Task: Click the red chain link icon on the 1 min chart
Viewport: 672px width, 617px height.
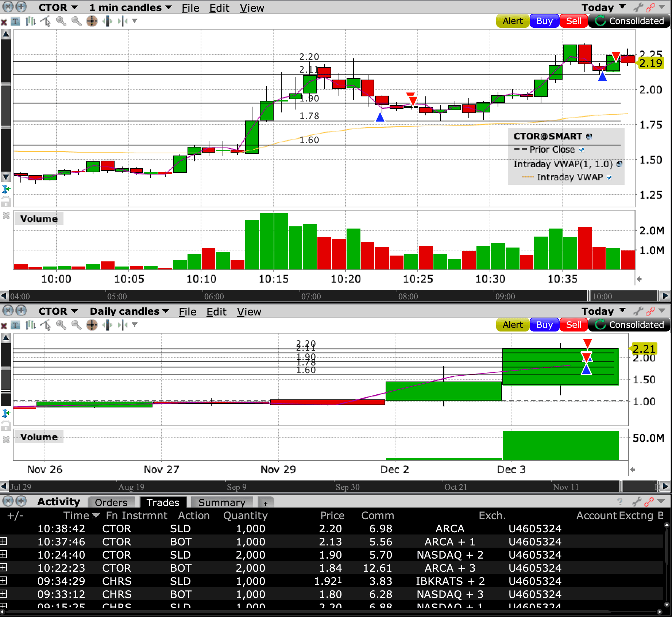Action: [650, 7]
